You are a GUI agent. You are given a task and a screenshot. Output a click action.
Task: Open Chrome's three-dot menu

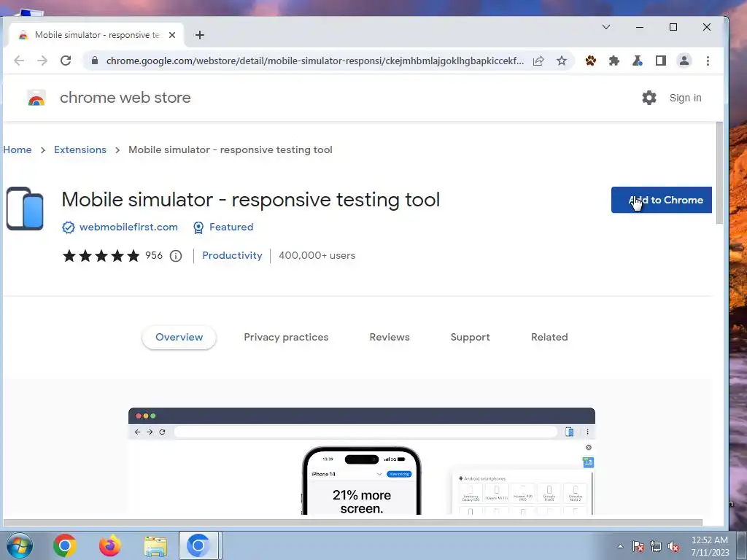point(708,61)
